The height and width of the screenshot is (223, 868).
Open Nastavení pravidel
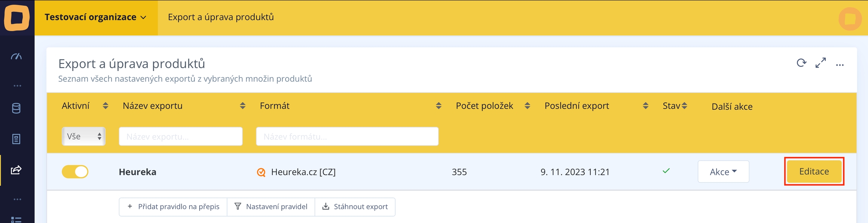click(x=271, y=207)
